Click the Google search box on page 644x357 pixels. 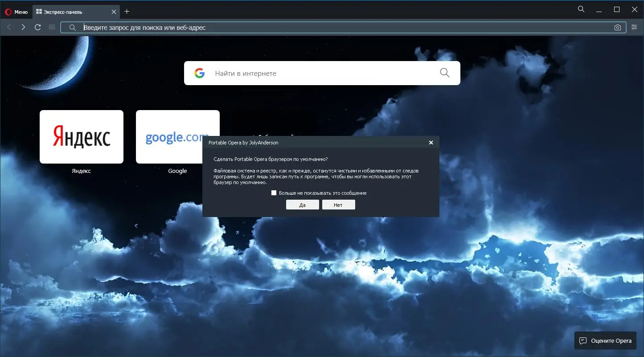click(x=322, y=73)
